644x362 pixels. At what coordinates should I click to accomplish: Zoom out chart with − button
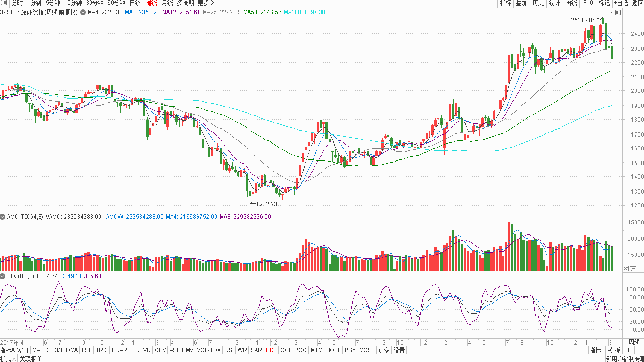[x=640, y=350]
